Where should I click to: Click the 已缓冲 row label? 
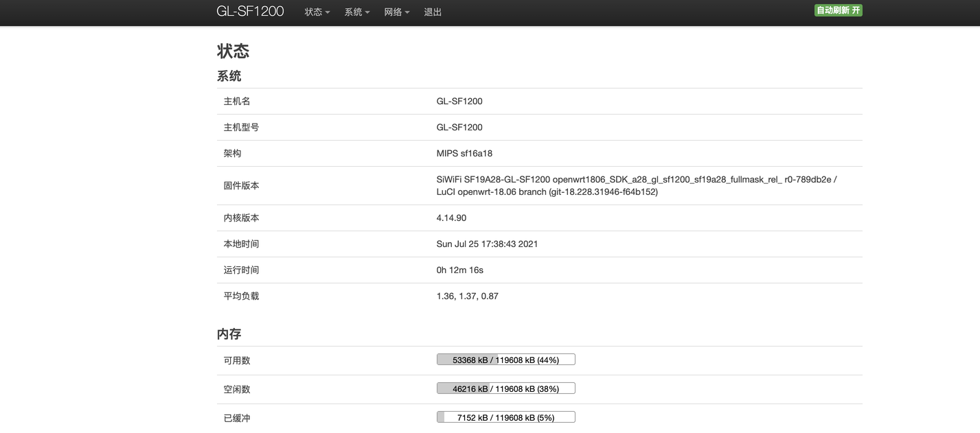237,418
